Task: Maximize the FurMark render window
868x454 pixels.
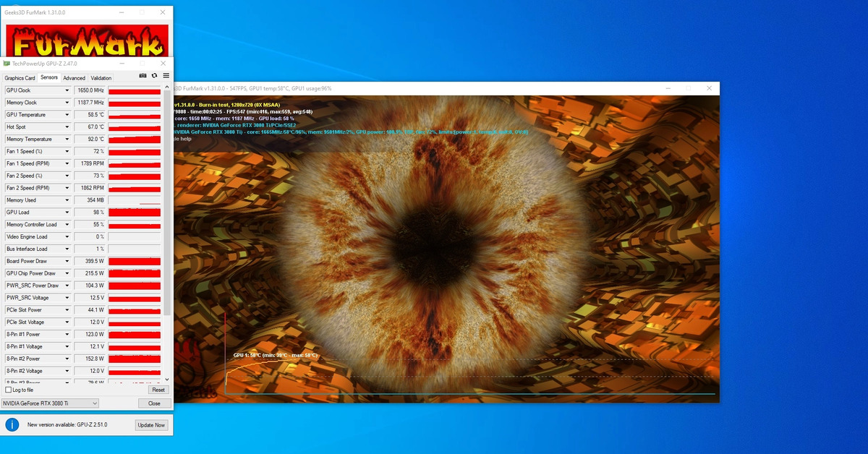Action: point(688,88)
